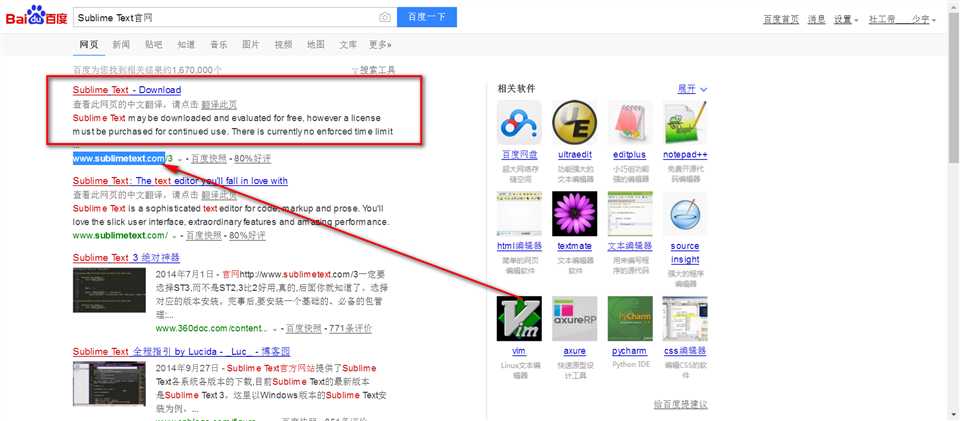Image resolution: width=960 pixels, height=421 pixels.
Task: Open the axureRP software icon
Action: [x=574, y=319]
